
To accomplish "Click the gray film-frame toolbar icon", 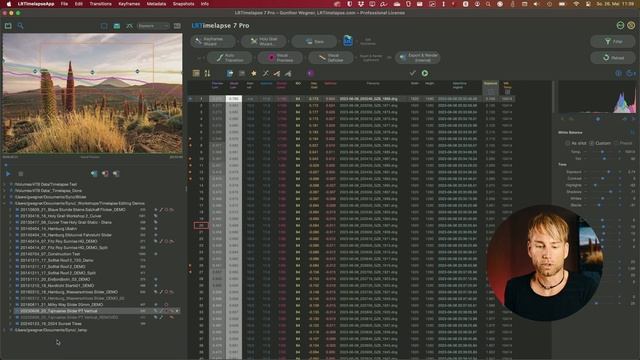I will pyautogui.click(x=242, y=73).
